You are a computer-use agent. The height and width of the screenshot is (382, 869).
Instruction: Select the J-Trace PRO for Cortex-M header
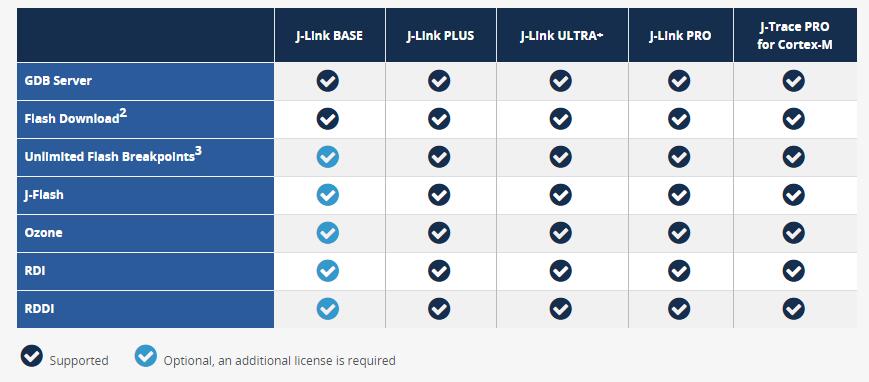tap(794, 35)
